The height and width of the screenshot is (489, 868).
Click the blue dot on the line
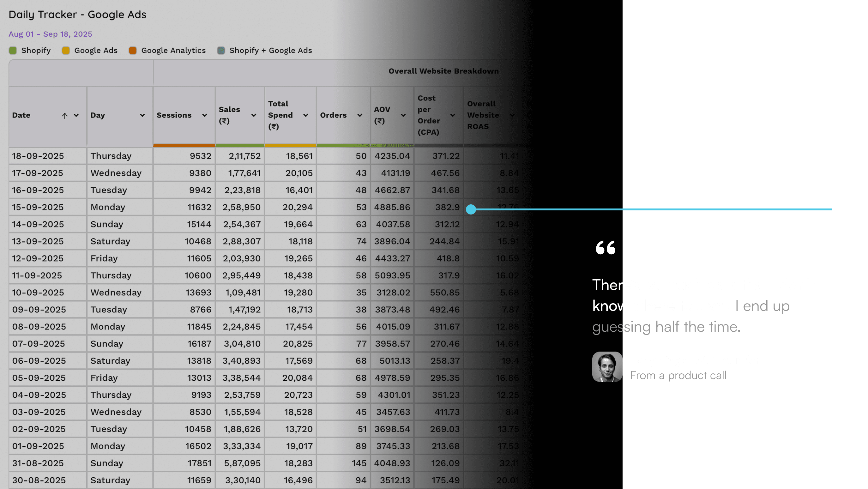(x=471, y=209)
